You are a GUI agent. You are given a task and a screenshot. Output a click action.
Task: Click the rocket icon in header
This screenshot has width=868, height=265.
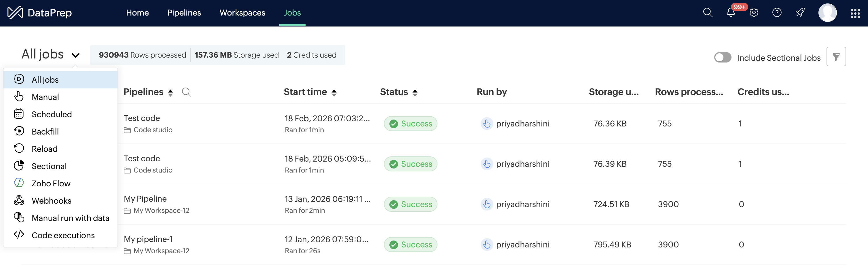(x=800, y=13)
